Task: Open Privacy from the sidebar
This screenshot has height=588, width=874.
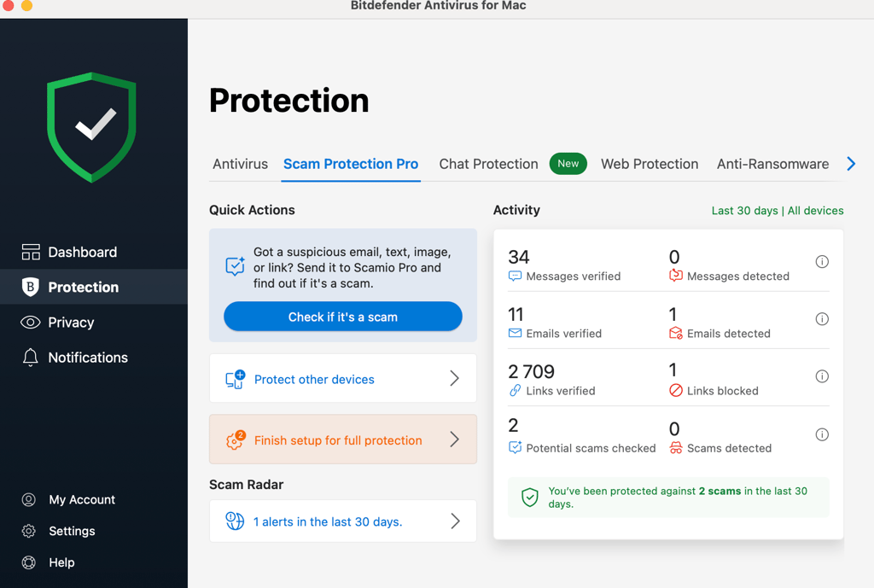Action: coord(94,322)
